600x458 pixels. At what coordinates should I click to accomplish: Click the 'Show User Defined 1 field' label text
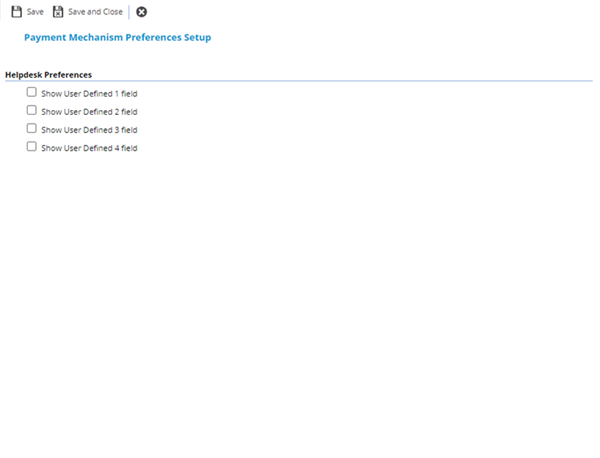point(89,93)
